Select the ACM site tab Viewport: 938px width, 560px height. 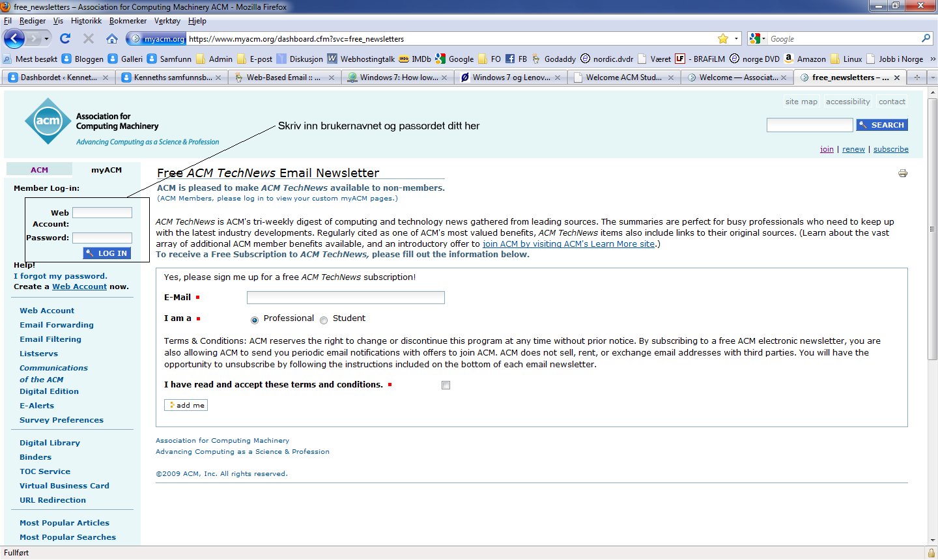click(39, 170)
